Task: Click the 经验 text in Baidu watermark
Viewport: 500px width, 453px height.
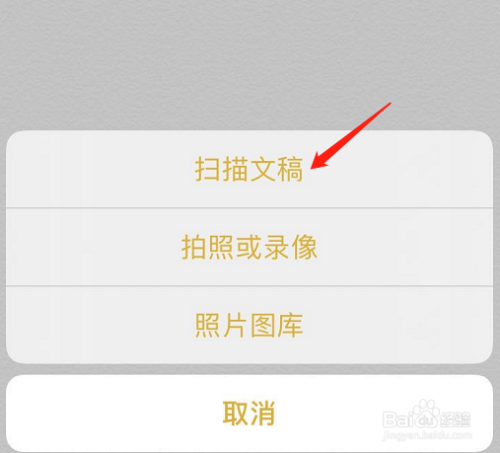Action: pyautogui.click(x=456, y=419)
